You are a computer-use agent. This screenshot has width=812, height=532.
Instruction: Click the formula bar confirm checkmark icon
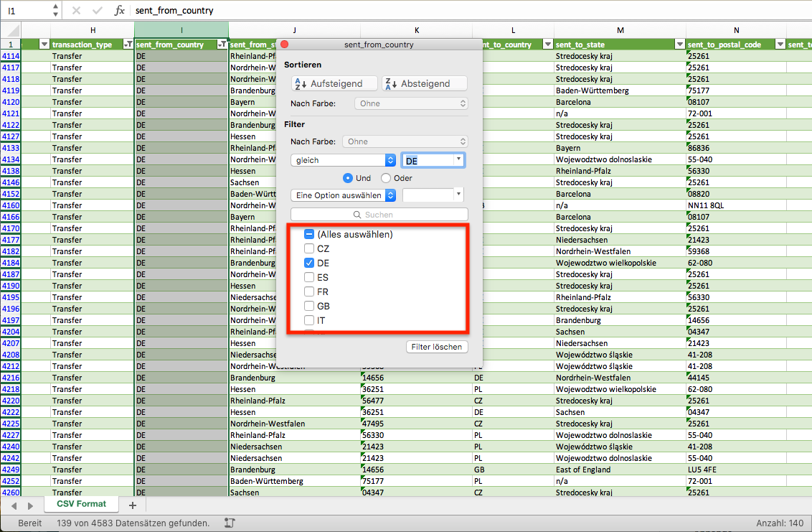click(x=97, y=10)
